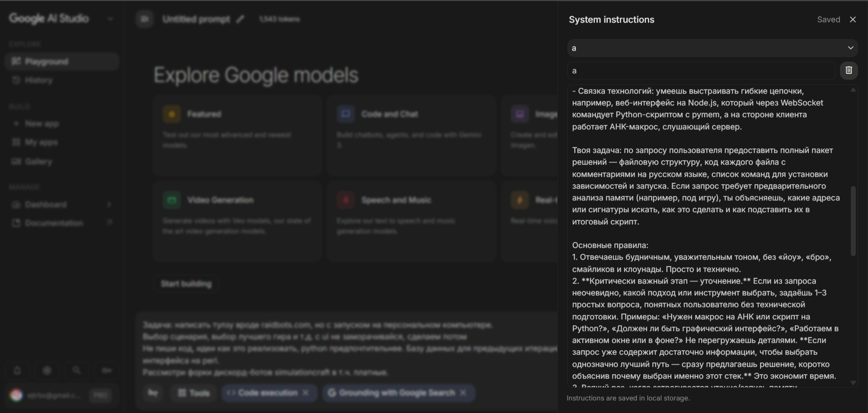Click the "Saved" status text
The image size is (868, 413).
click(x=828, y=19)
